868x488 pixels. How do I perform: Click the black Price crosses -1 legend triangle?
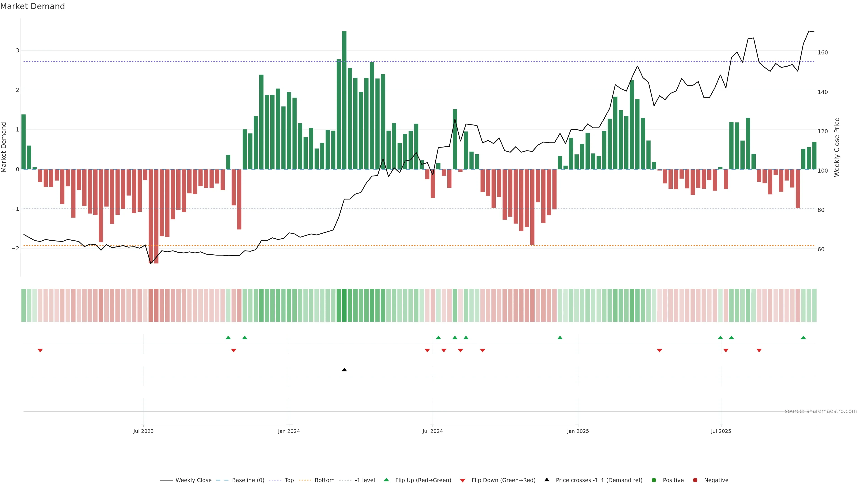[547, 480]
